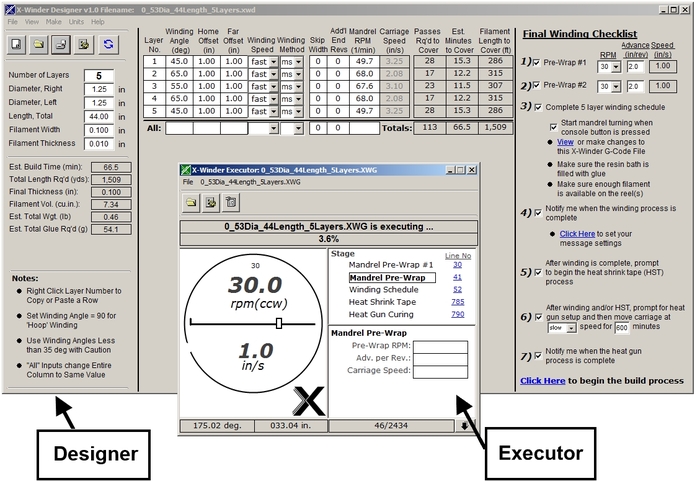This screenshot has height=481, width=700.
Task: Click the All row Skip Width field
Action: click(318, 128)
